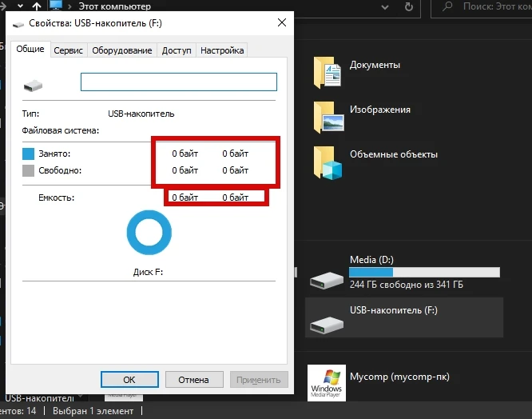Select the Media (D:) drive icon

pyautogui.click(x=327, y=281)
